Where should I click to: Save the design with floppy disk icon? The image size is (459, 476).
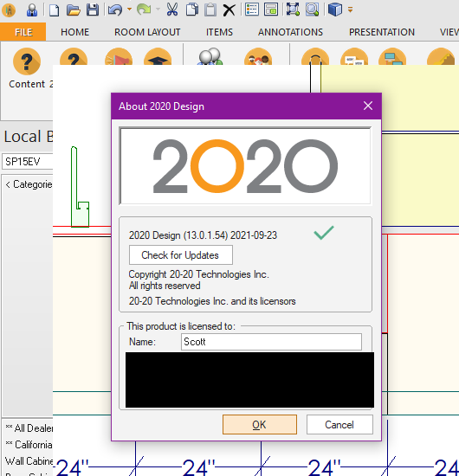pyautogui.click(x=93, y=10)
